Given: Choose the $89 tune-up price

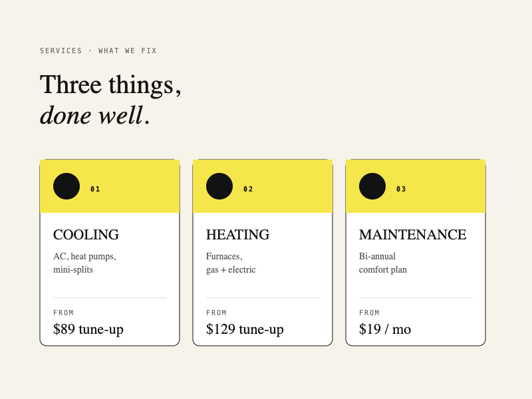Looking at the screenshot, I should [88, 329].
